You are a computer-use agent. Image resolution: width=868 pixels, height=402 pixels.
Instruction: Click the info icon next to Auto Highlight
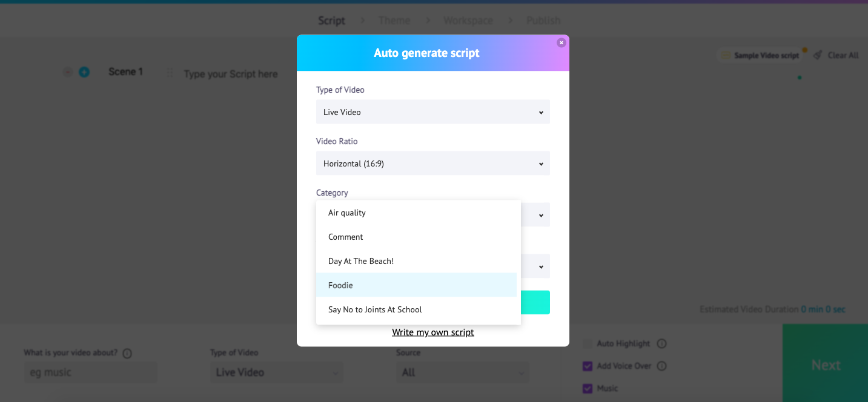[662, 343]
